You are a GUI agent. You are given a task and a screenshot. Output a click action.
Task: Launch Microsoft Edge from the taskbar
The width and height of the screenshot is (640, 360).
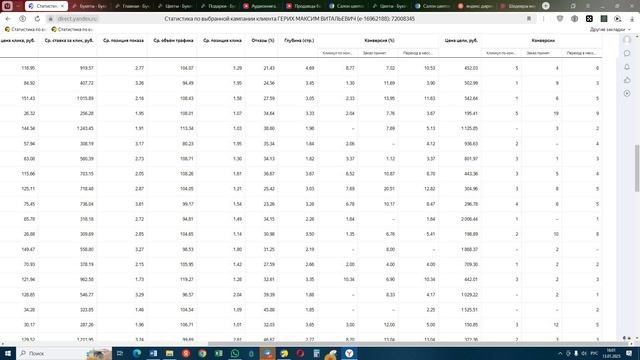tap(137, 353)
